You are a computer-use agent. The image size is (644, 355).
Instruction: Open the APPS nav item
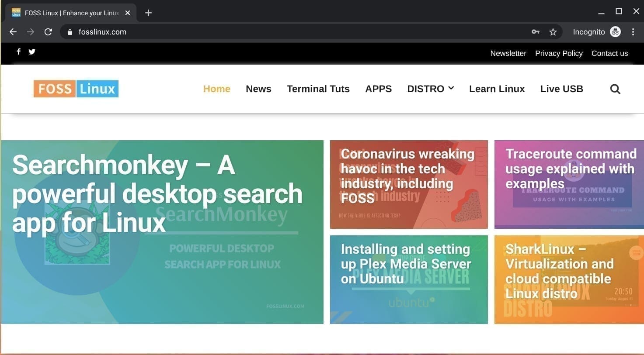coord(379,89)
